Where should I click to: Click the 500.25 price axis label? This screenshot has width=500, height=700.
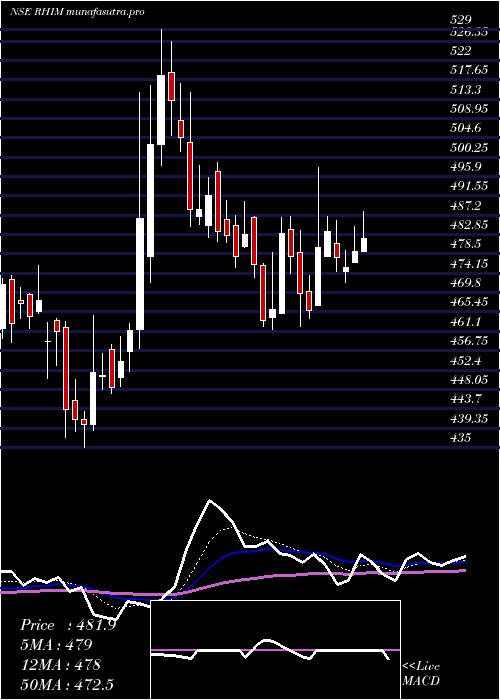click(469, 148)
